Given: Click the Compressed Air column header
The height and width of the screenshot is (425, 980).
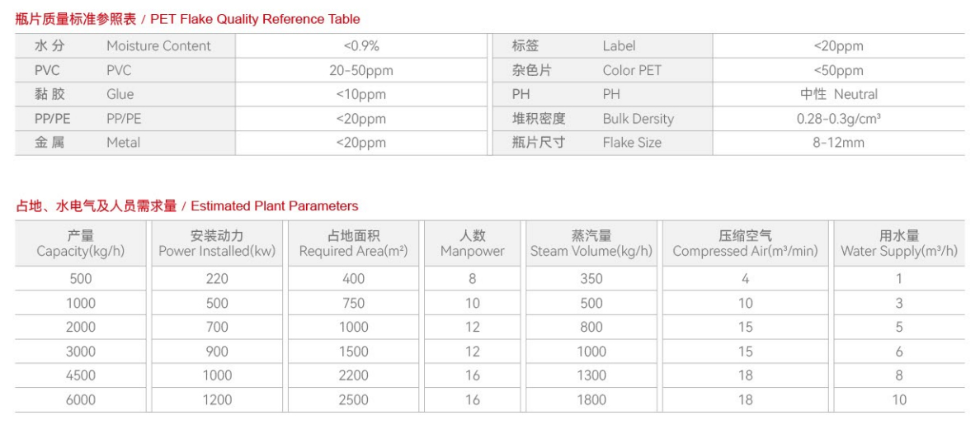Looking at the screenshot, I should click(x=746, y=243).
